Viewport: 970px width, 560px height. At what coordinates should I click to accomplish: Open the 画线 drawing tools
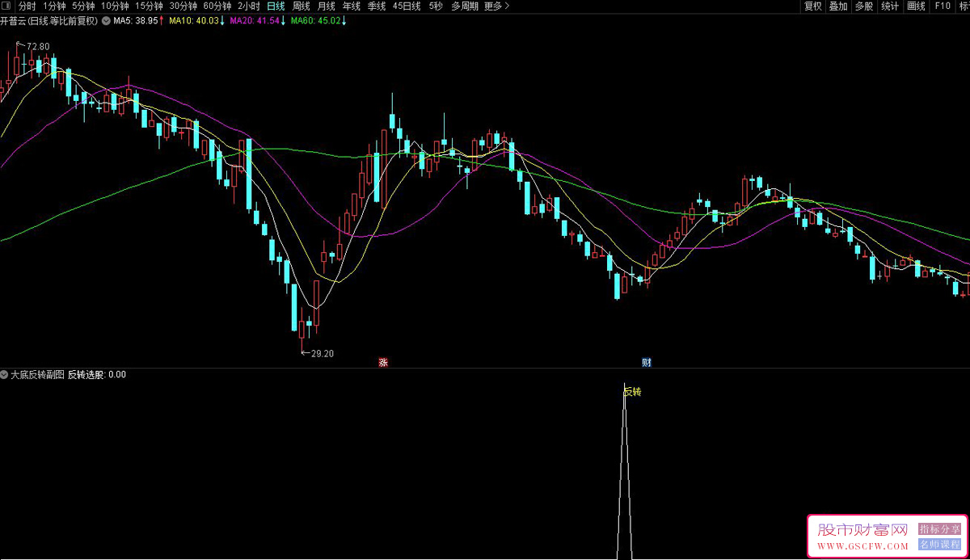[916, 6]
